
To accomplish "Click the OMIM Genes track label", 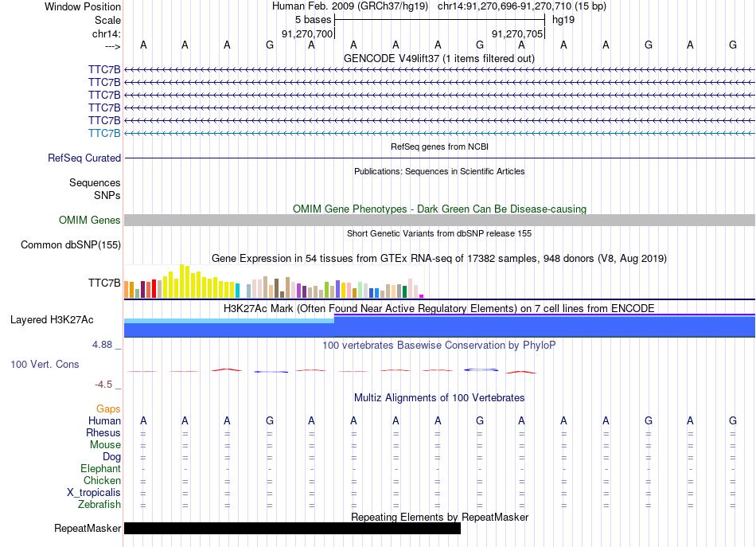I will coord(90,220).
